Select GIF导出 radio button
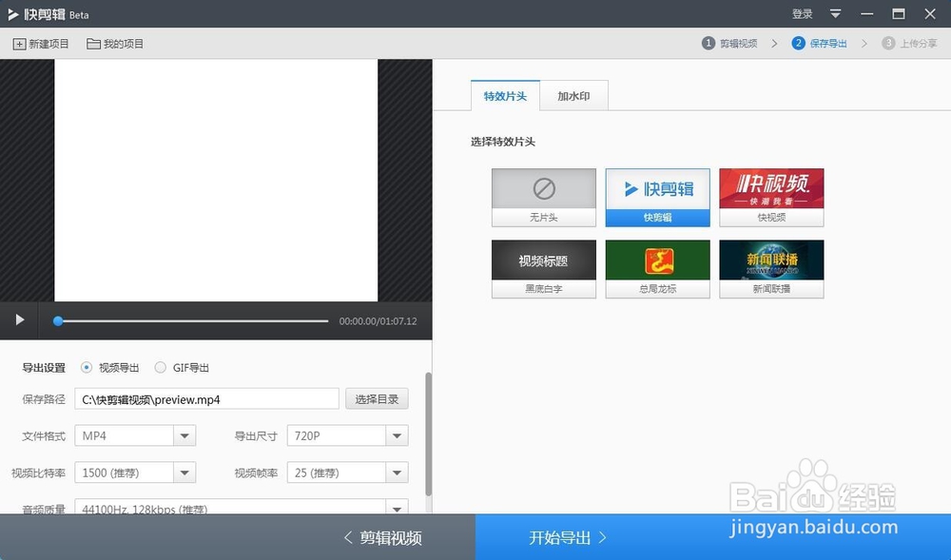Viewport: 951px width, 560px height. (x=160, y=367)
